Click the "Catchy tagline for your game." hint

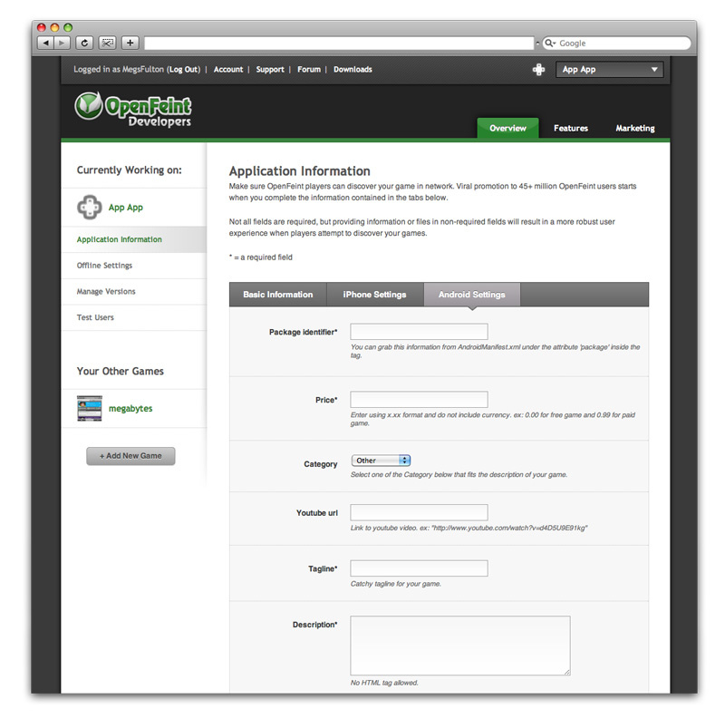point(396,584)
